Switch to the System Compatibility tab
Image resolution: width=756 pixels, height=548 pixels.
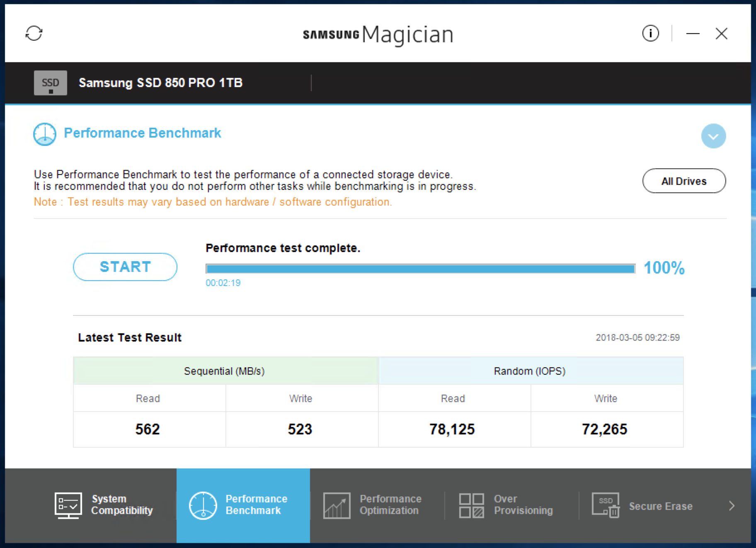pyautogui.click(x=121, y=505)
